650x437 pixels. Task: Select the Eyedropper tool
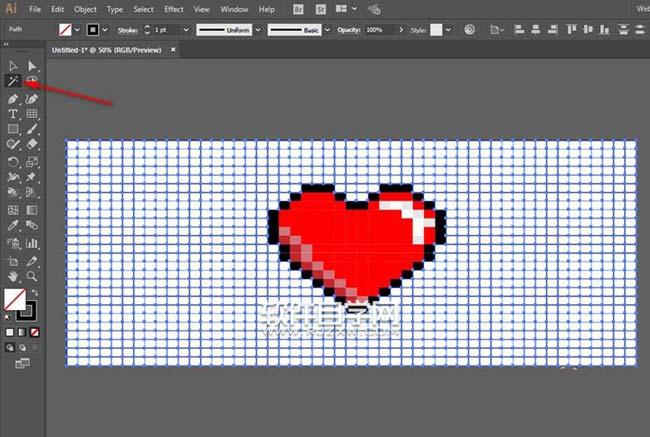pos(13,226)
